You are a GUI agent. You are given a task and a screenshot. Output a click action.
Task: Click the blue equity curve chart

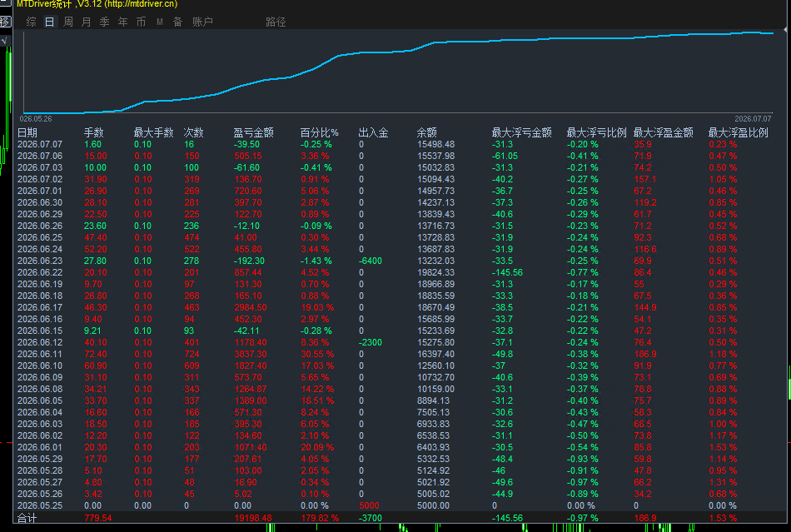(399, 72)
